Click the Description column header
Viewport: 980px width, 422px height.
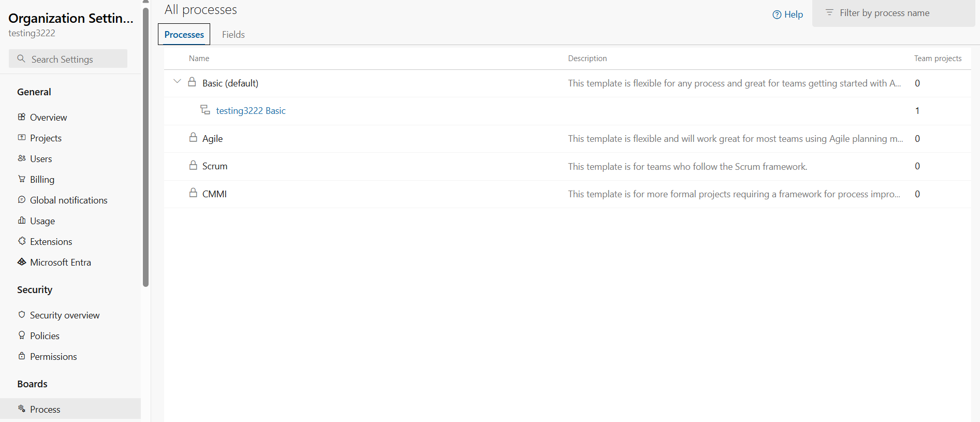(587, 59)
